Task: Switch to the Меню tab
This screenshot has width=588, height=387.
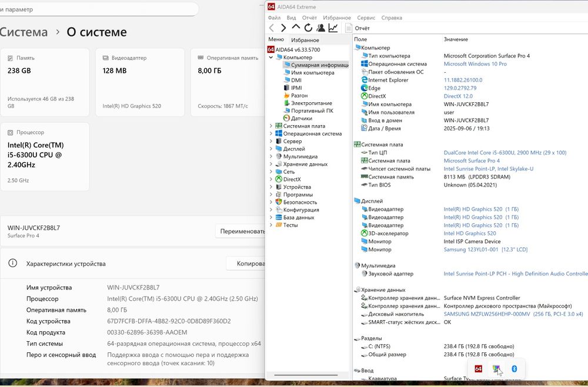Action: (276, 39)
